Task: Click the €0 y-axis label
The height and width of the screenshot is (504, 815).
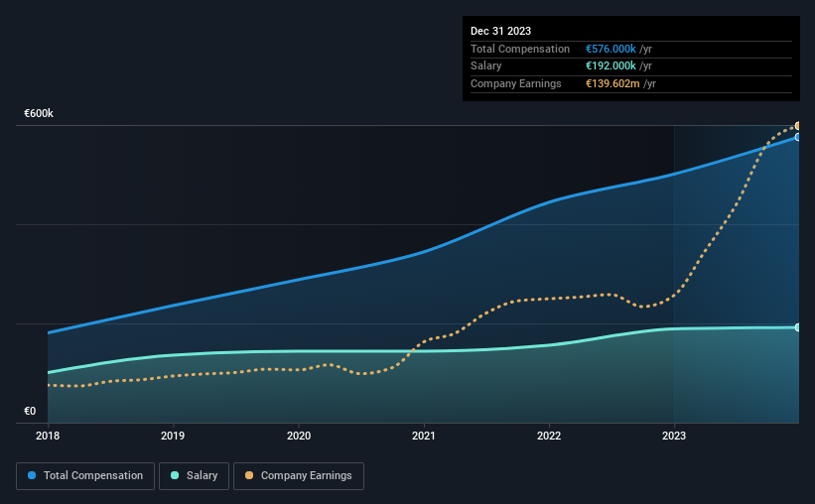Action: pyautogui.click(x=30, y=411)
